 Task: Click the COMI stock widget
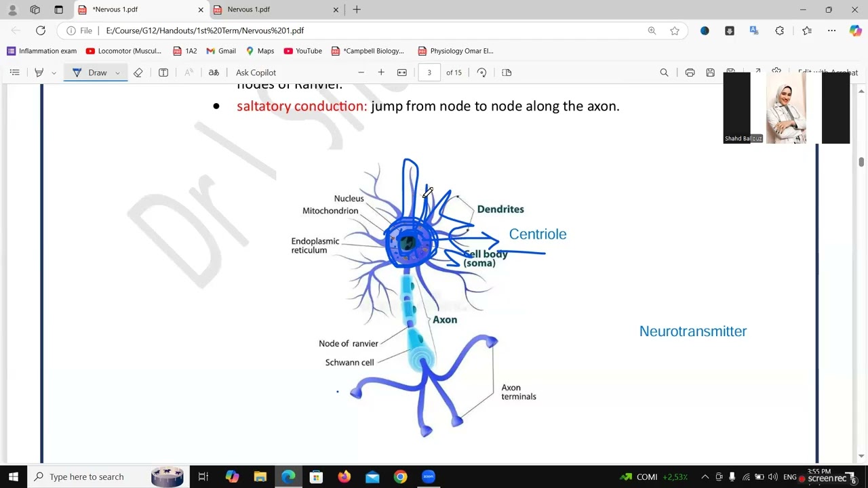click(x=654, y=476)
